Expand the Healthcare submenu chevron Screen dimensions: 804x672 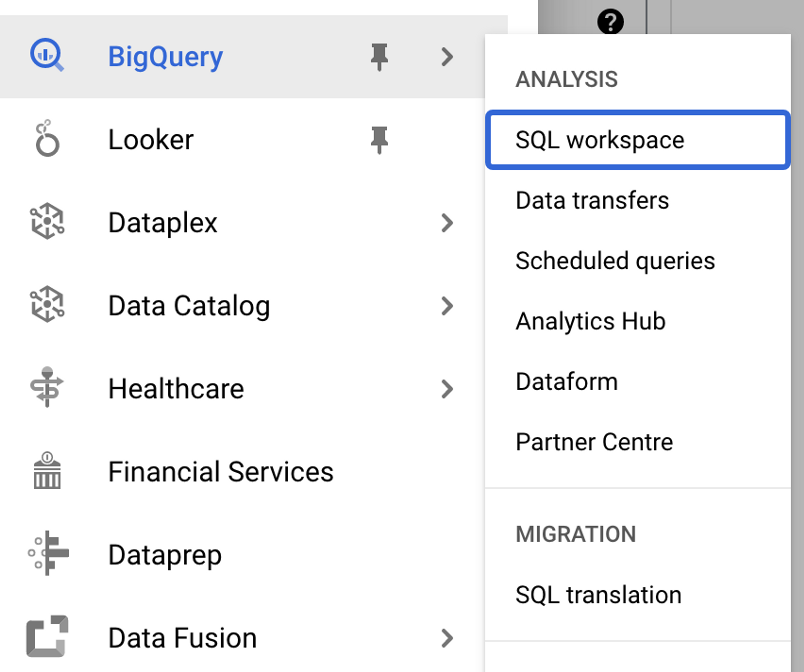pyautogui.click(x=447, y=389)
